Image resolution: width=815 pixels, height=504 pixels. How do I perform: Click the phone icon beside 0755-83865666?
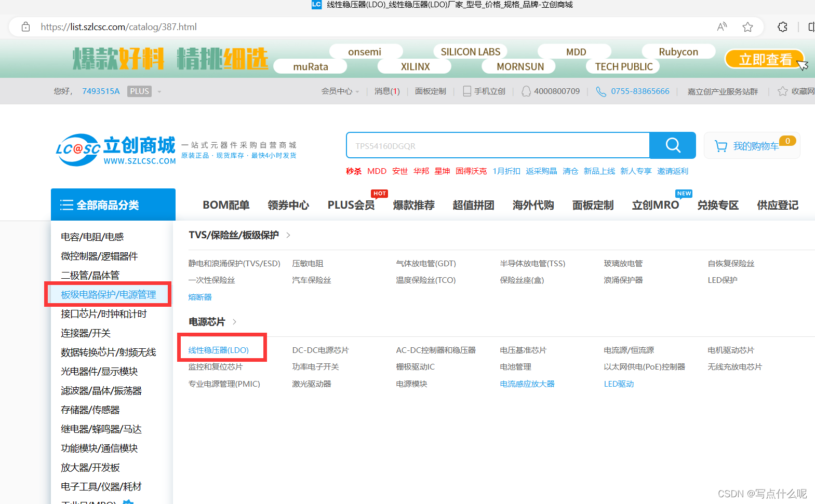(601, 91)
